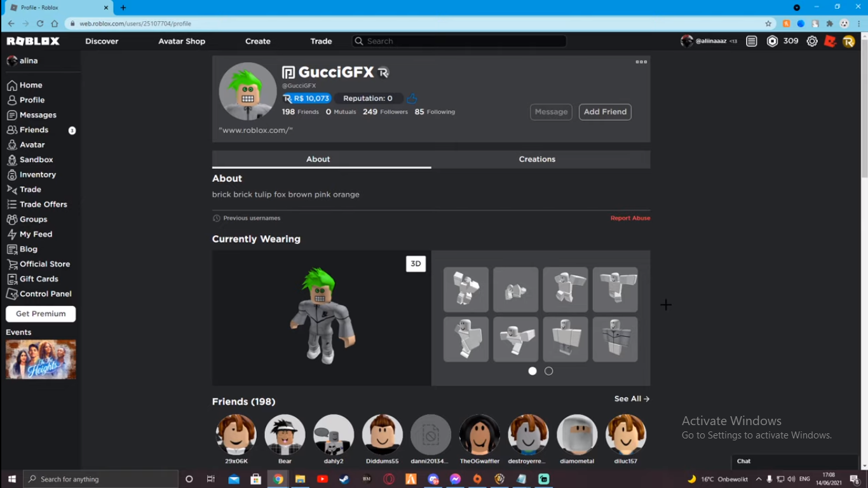Open Inventory in the sidebar
The image size is (868, 488).
click(x=31, y=175)
